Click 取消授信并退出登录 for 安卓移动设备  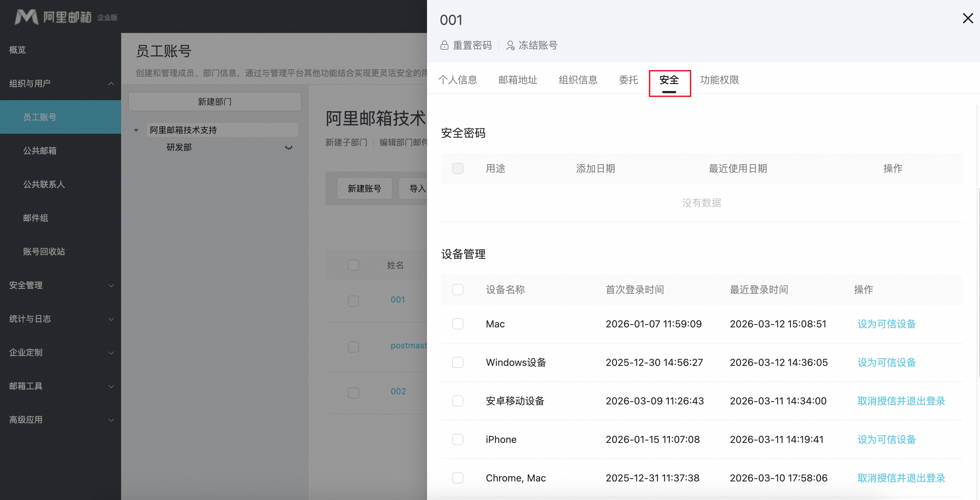[901, 401]
